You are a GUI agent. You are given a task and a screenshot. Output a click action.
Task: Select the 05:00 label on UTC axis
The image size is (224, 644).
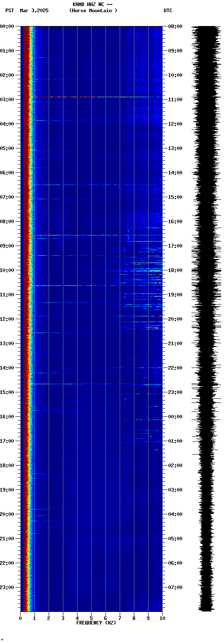[x=175, y=539]
